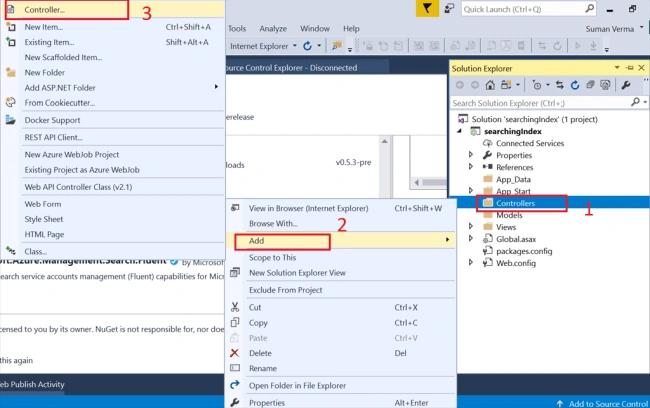
Task: Click the Global.asax file icon
Action: pyautogui.click(x=488, y=238)
